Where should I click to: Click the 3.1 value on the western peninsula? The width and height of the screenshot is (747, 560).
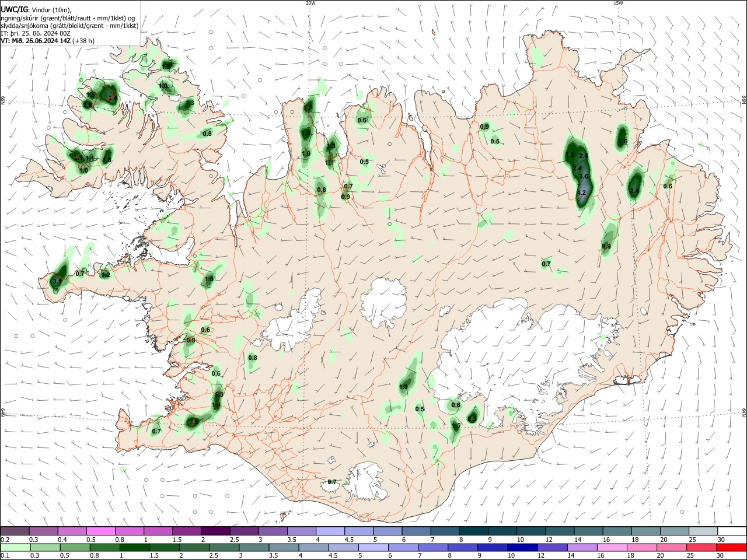click(x=57, y=281)
